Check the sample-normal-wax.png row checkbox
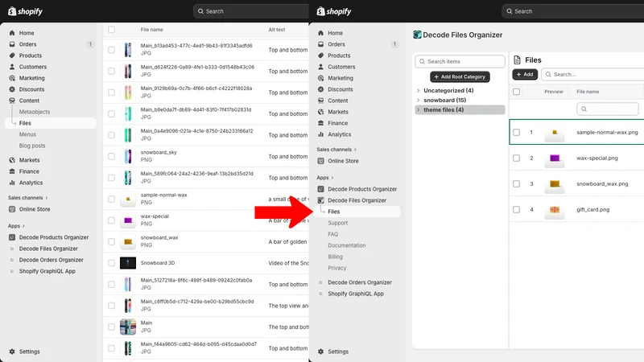This screenshot has height=362, width=644. coord(516,132)
